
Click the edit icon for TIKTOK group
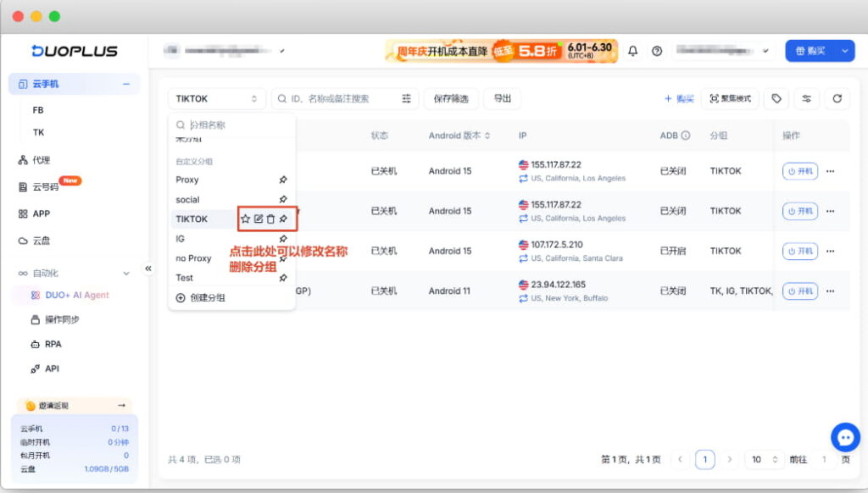(x=258, y=219)
